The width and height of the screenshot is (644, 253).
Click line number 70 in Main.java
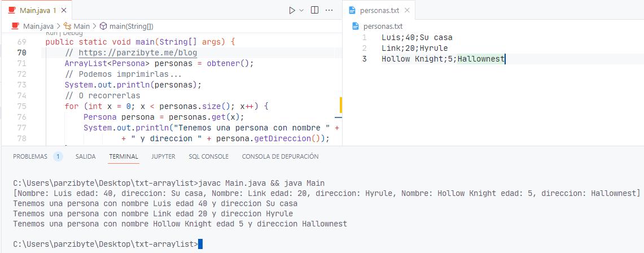pos(22,53)
